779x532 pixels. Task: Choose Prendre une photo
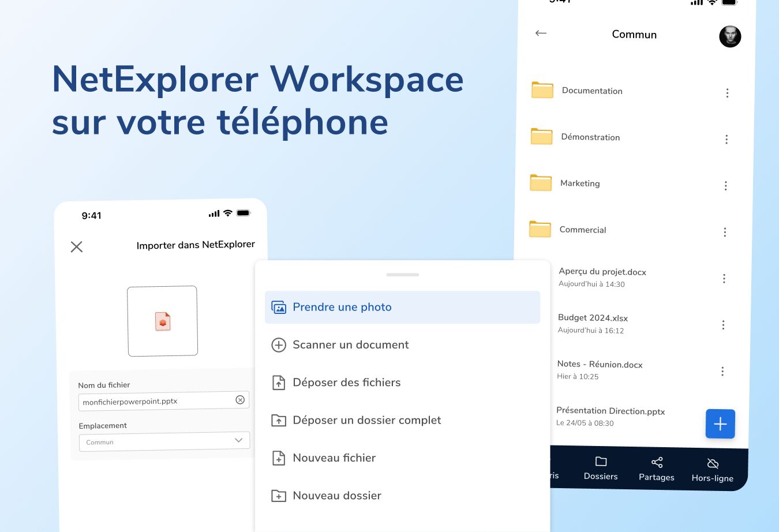click(x=403, y=307)
